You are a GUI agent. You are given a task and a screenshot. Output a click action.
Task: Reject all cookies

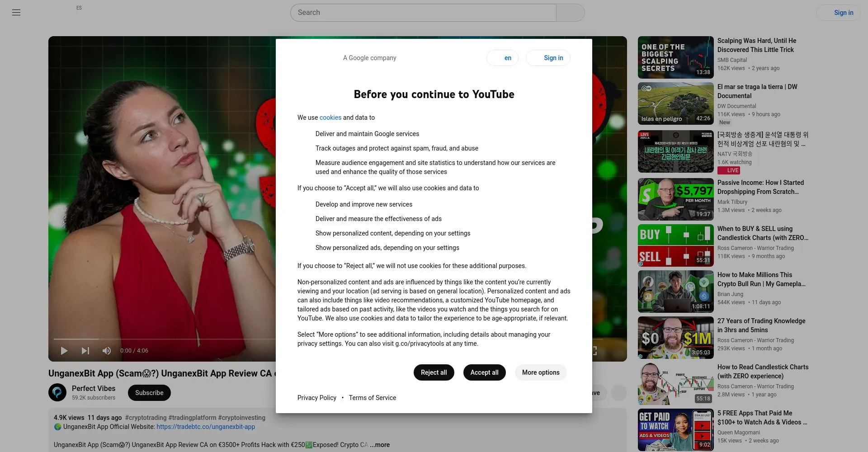(x=434, y=372)
